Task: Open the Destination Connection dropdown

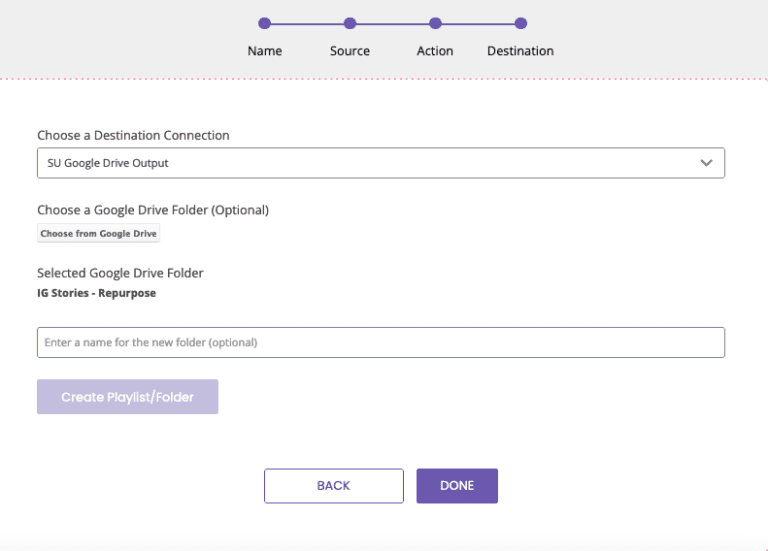Action: coord(380,163)
